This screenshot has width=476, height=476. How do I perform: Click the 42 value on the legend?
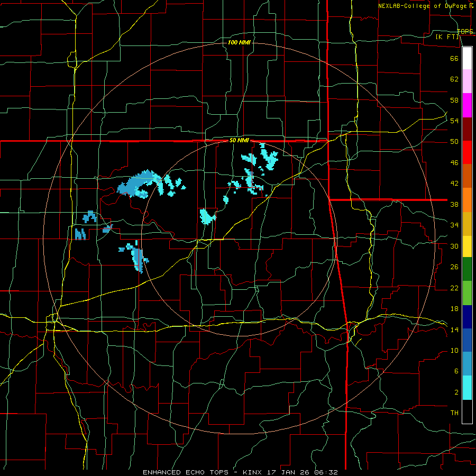(x=454, y=184)
